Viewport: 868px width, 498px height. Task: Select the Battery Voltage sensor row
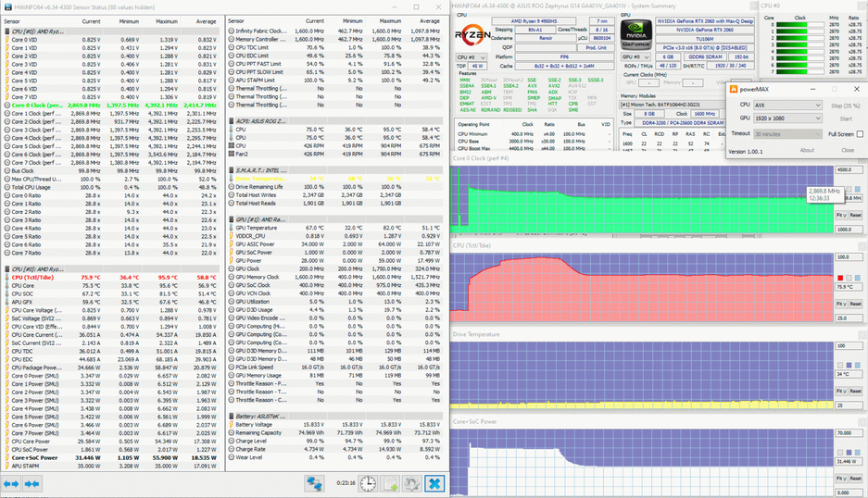coord(335,424)
